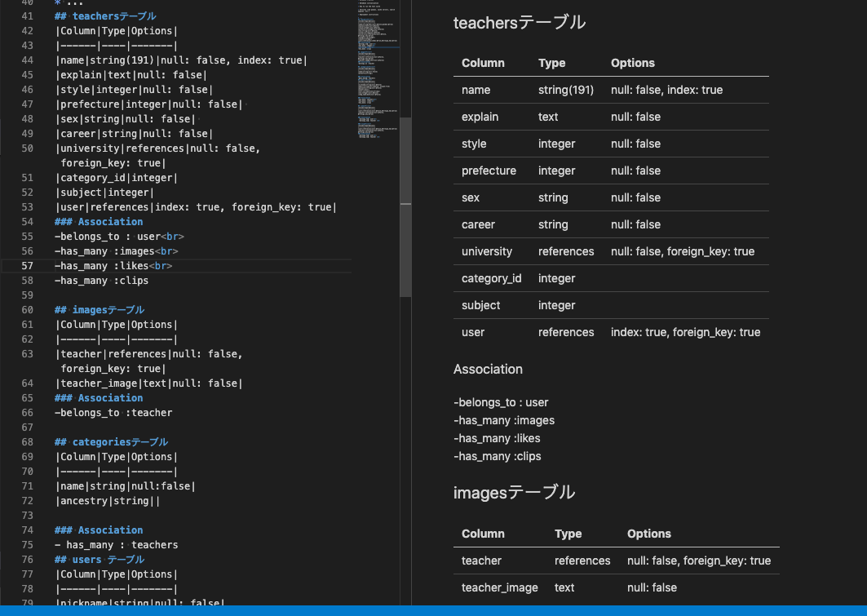
Task: Click line 53 'user|references|index: true'
Action: coord(196,206)
